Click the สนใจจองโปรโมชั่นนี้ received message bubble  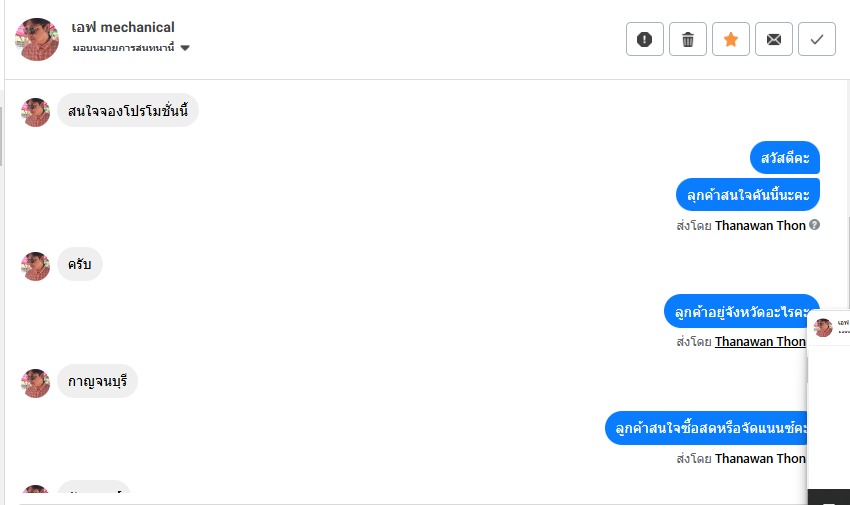(x=128, y=111)
